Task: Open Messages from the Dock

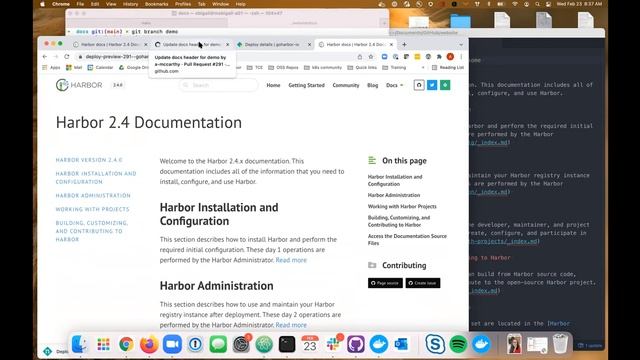Action: (218, 344)
